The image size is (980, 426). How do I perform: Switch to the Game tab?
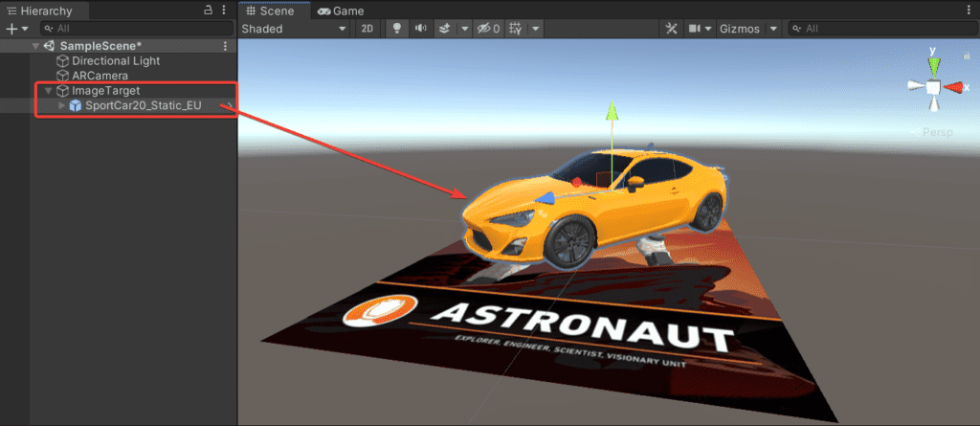(x=341, y=11)
